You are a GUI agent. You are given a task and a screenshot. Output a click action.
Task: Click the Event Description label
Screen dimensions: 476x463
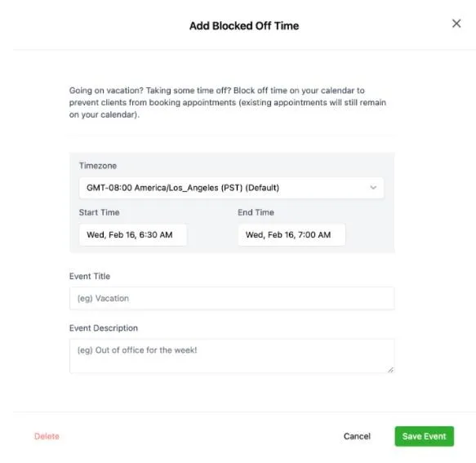point(104,328)
